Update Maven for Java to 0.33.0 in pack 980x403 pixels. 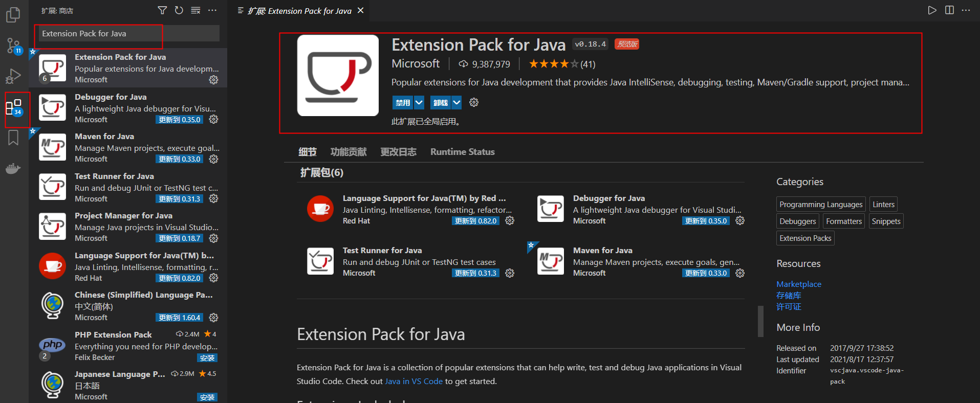point(706,273)
